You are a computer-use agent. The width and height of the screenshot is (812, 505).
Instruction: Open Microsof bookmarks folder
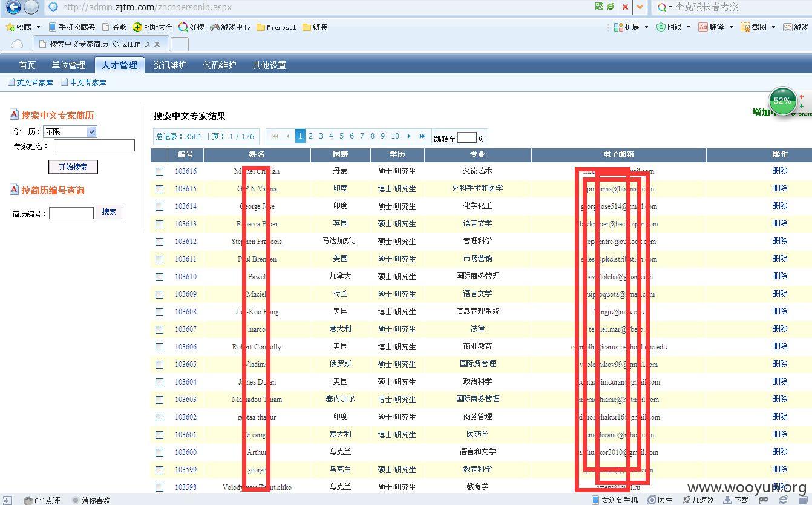click(277, 27)
